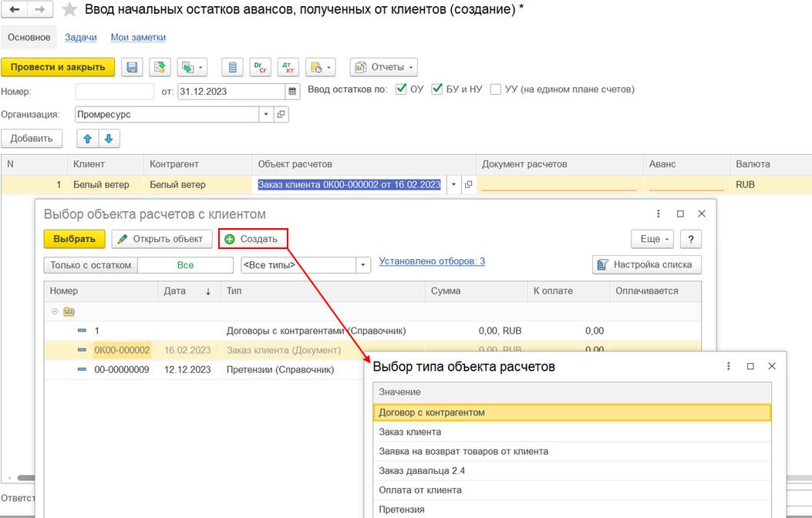Click the Номер input field
The image size is (812, 518).
point(114,92)
